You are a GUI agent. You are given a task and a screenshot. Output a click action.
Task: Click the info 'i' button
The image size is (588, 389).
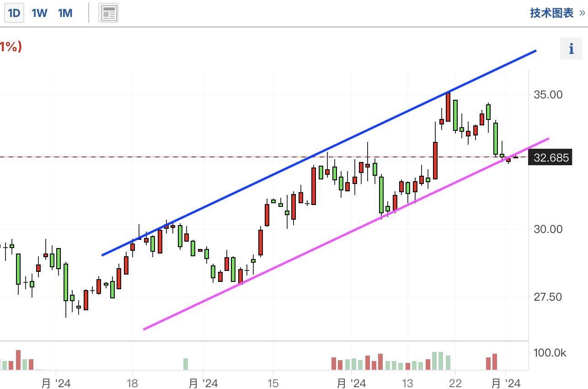(x=572, y=49)
